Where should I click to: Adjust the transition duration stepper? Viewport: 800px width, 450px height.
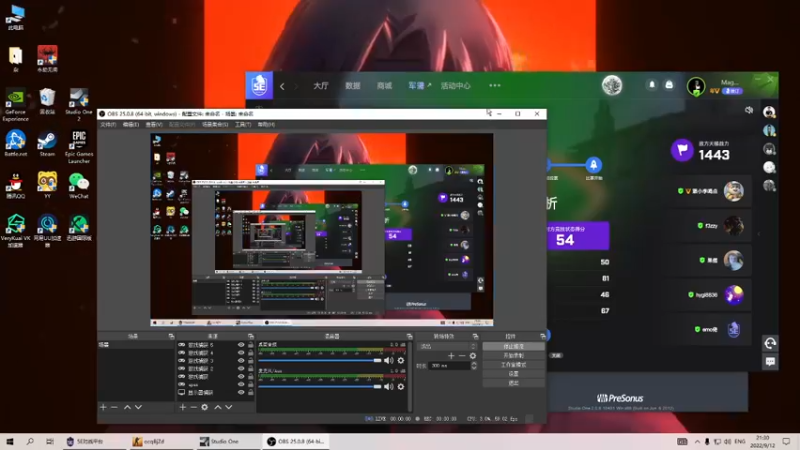point(474,366)
